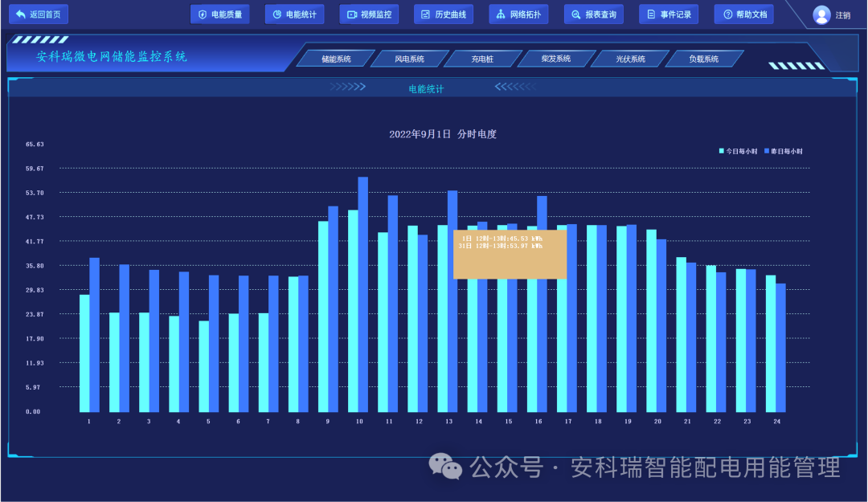Open the 视频监控 page
The height and width of the screenshot is (502, 868).
tap(369, 14)
